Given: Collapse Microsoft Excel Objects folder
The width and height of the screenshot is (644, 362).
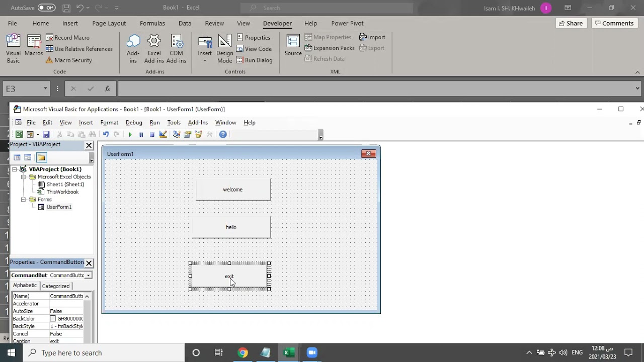Looking at the screenshot, I should (x=23, y=177).
